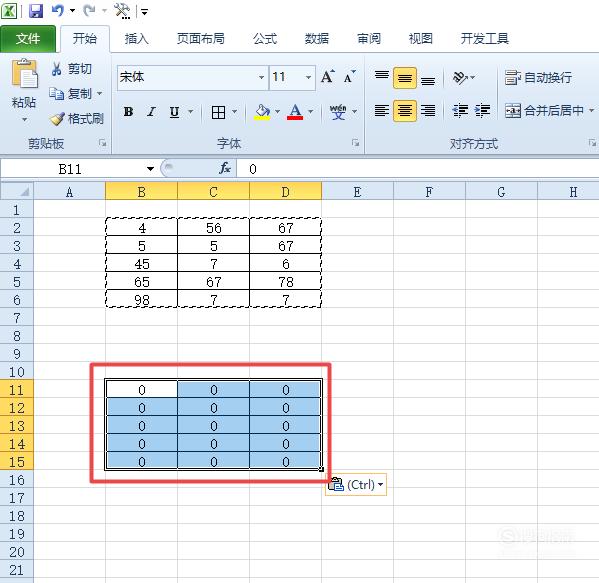This screenshot has width=599, height=583.
Task: Open merge options dropdown arrow
Action: coord(591,111)
